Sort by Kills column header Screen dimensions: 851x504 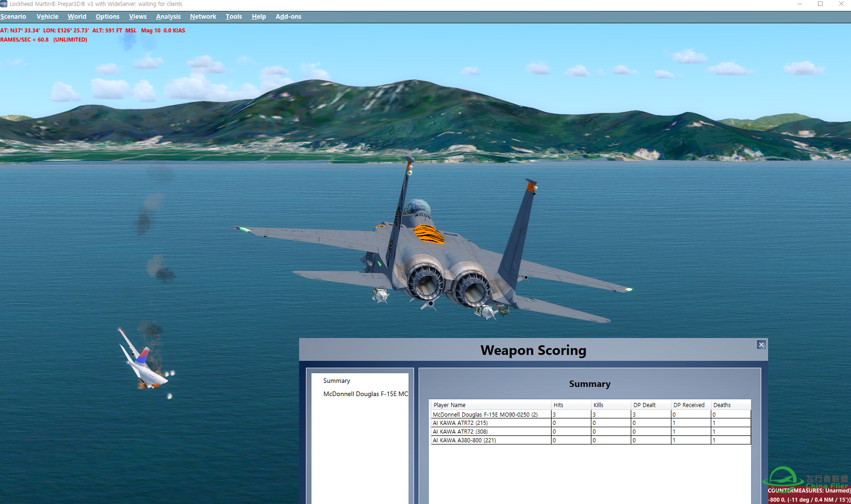coord(611,405)
